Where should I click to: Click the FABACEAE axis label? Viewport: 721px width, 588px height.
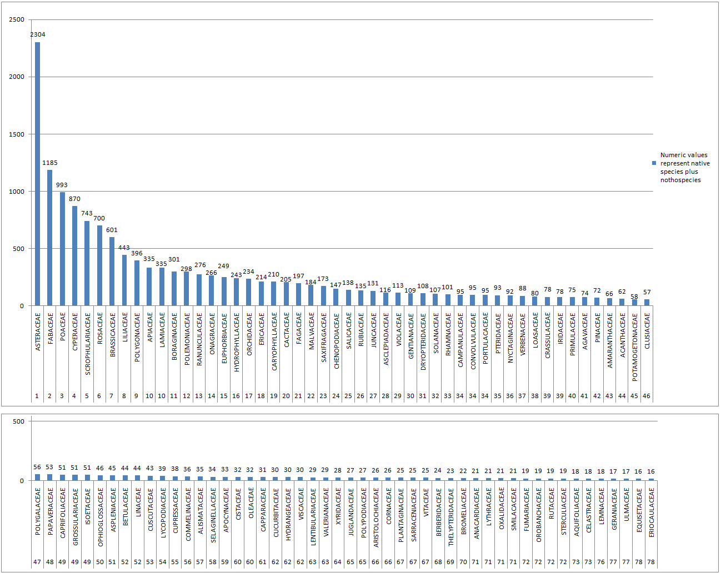pyautogui.click(x=51, y=329)
